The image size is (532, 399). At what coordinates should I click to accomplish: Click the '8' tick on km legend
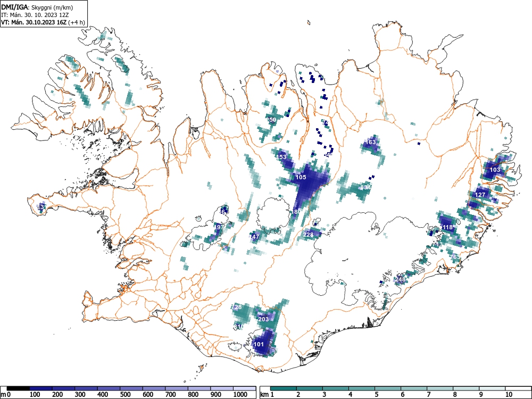455,395
